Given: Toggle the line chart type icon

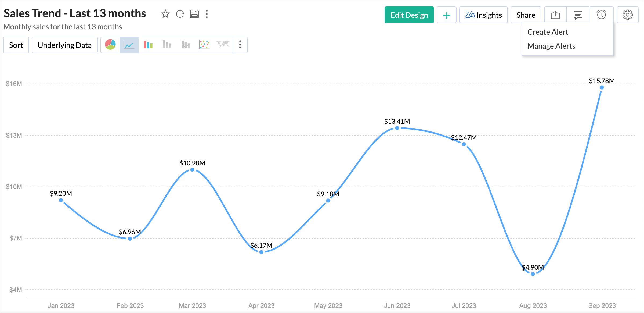Looking at the screenshot, I should [x=129, y=45].
